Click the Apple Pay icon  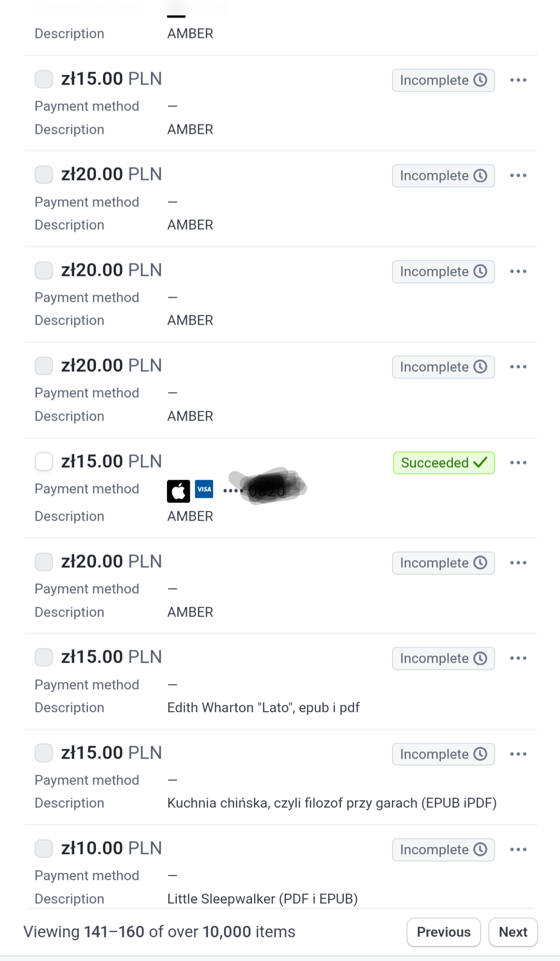coord(178,491)
